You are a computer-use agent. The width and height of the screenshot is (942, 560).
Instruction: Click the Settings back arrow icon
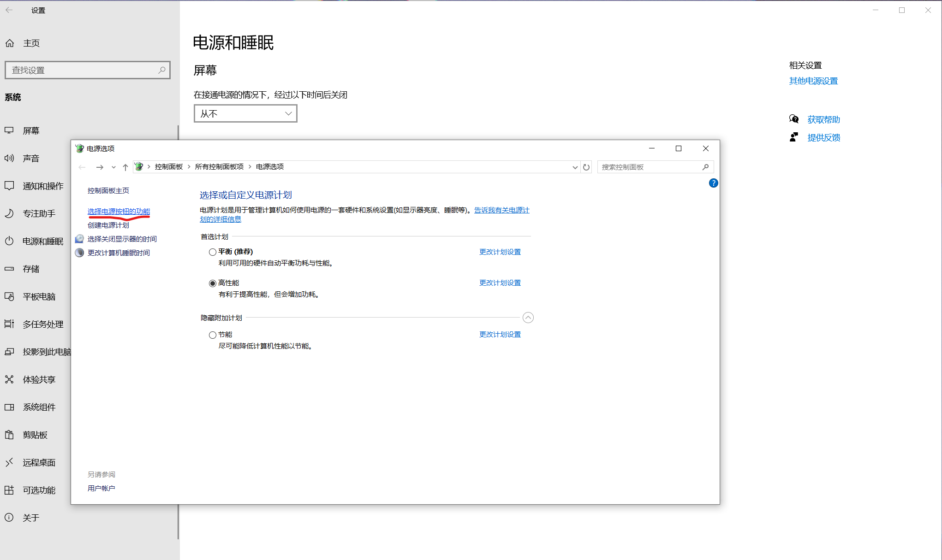point(9,10)
